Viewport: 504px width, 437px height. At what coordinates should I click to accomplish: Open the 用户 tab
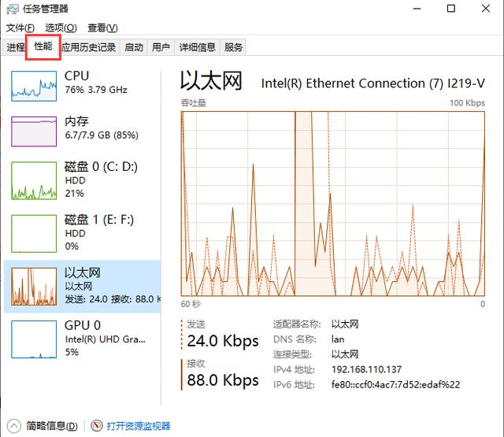coord(161,47)
